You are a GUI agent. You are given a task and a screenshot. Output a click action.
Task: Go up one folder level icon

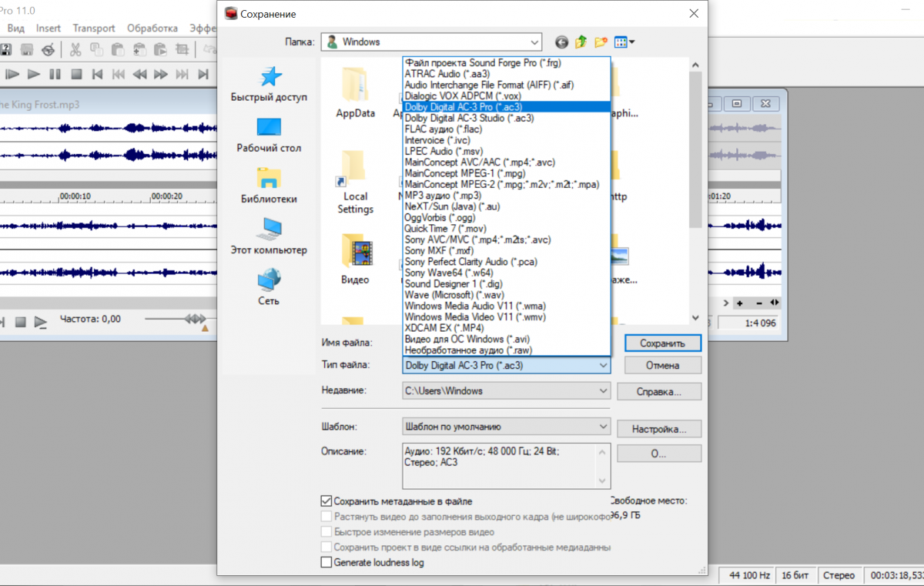581,42
